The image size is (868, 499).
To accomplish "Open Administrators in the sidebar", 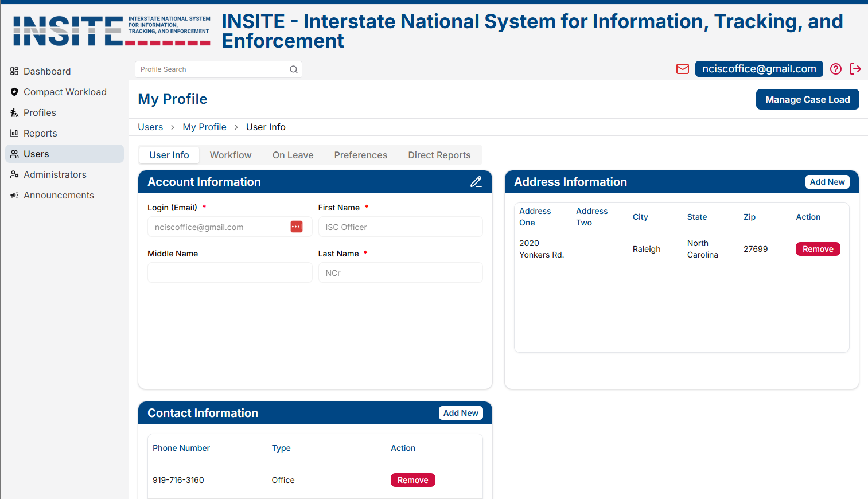I will coord(65,174).
